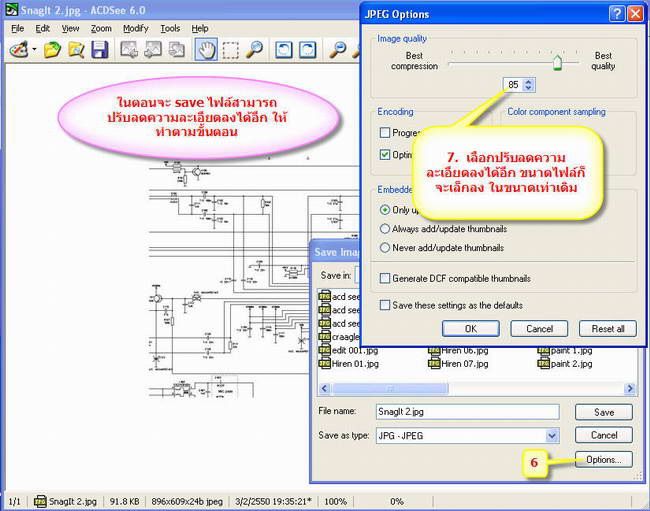
Task: Open the Edit menu
Action: point(42,28)
